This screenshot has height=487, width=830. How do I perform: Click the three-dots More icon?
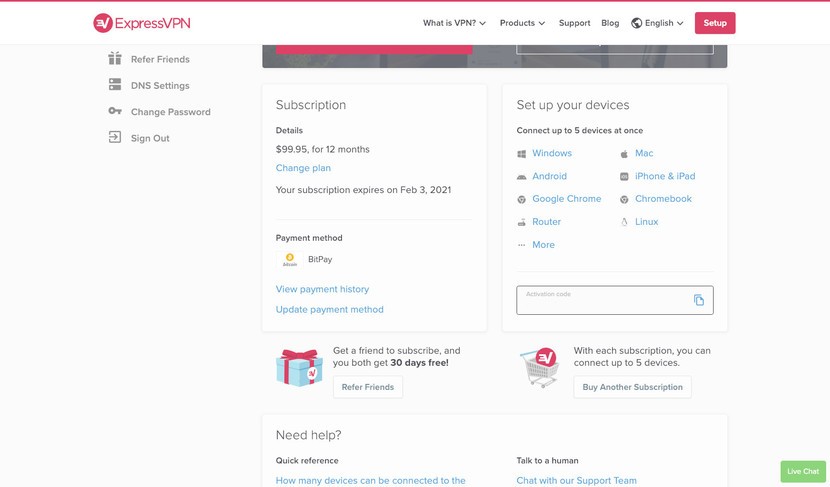tap(521, 245)
